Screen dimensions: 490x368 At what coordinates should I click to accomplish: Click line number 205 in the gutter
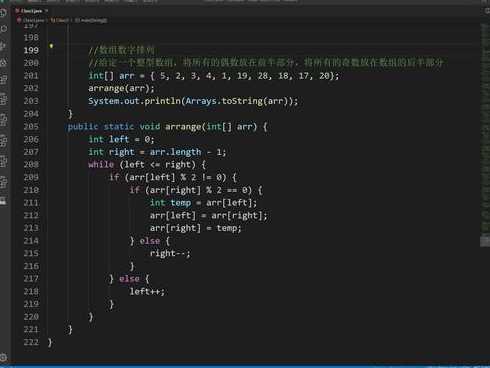click(31, 127)
